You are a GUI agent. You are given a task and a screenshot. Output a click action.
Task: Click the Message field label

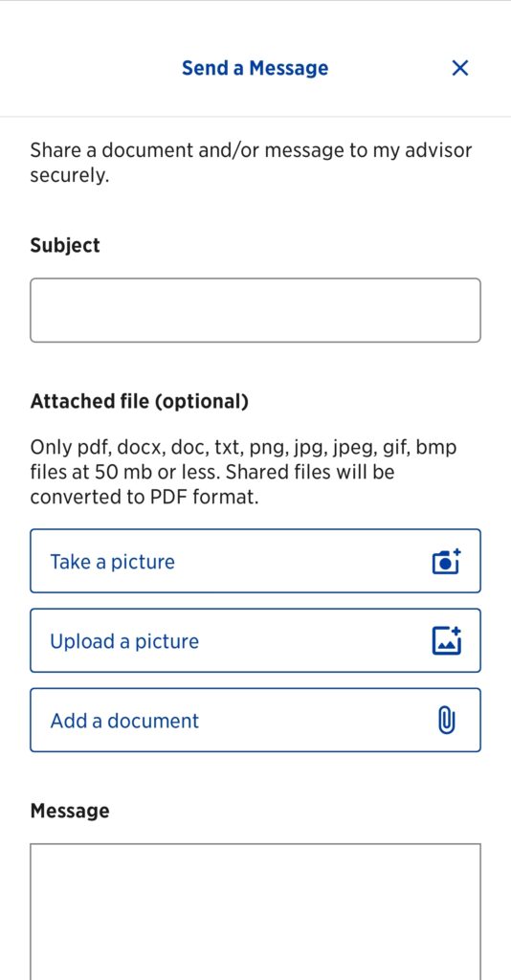(70, 811)
